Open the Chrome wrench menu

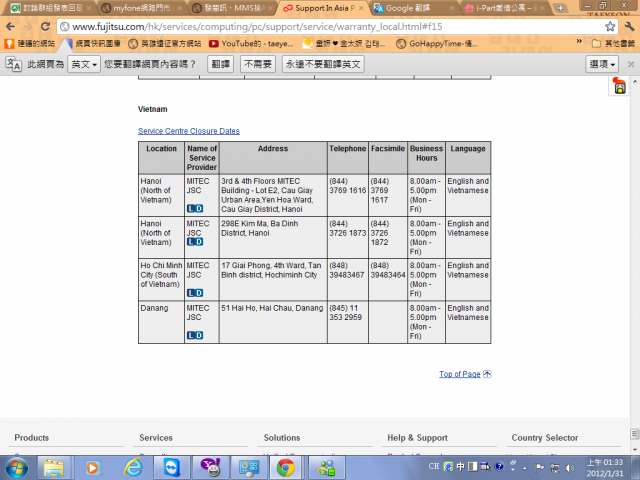pyautogui.click(x=629, y=27)
